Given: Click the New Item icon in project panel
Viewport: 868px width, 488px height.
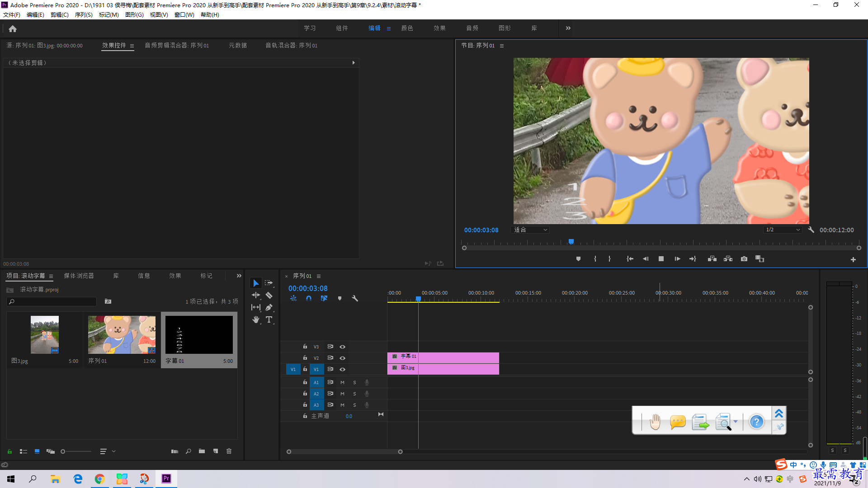Looking at the screenshot, I should point(216,451).
